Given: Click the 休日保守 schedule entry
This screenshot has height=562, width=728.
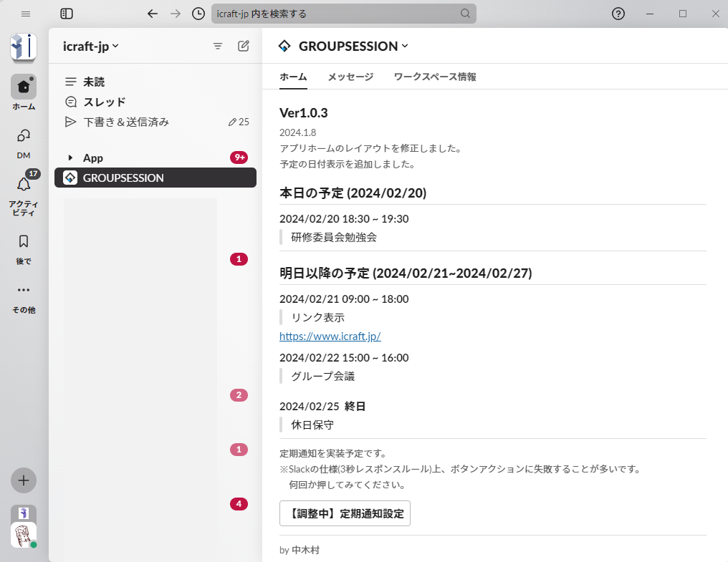Looking at the screenshot, I should pos(312,425).
